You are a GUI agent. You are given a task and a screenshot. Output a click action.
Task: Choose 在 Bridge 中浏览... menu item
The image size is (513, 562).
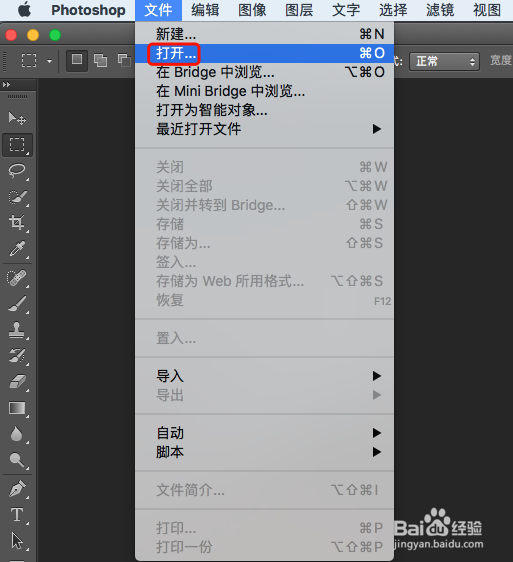[265, 72]
